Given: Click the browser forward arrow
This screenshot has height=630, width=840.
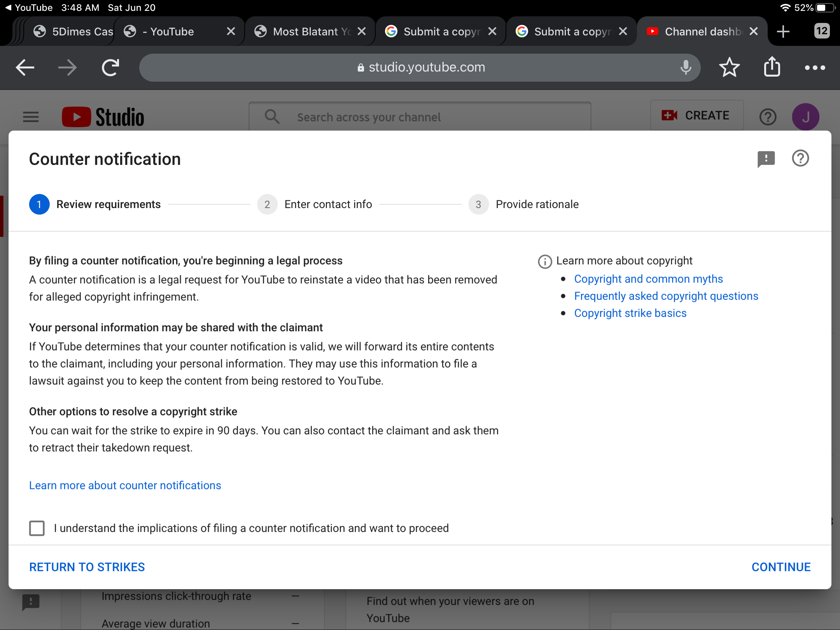Looking at the screenshot, I should point(68,68).
